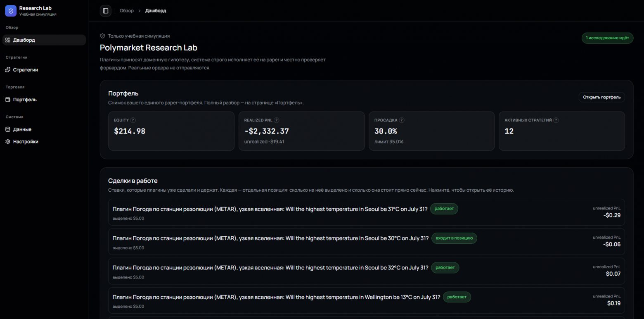644x319 pixels.
Task: Click the Research Lab title in sidebar
Action: tap(36, 8)
